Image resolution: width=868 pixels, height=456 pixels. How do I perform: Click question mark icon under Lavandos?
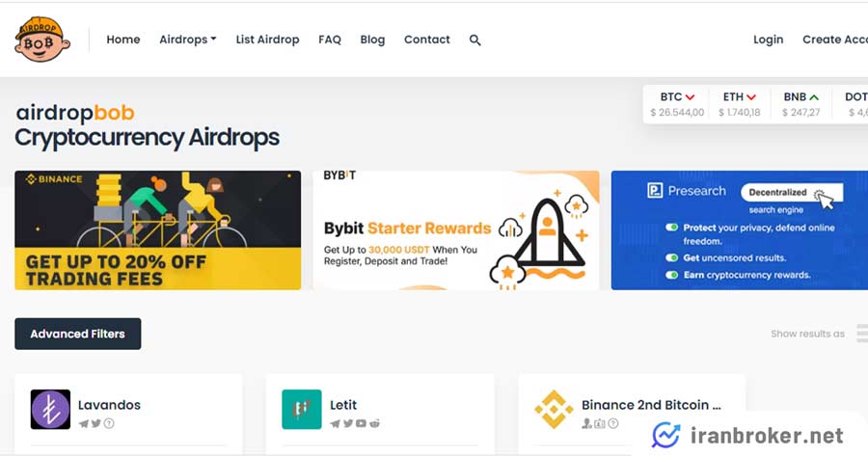click(109, 424)
